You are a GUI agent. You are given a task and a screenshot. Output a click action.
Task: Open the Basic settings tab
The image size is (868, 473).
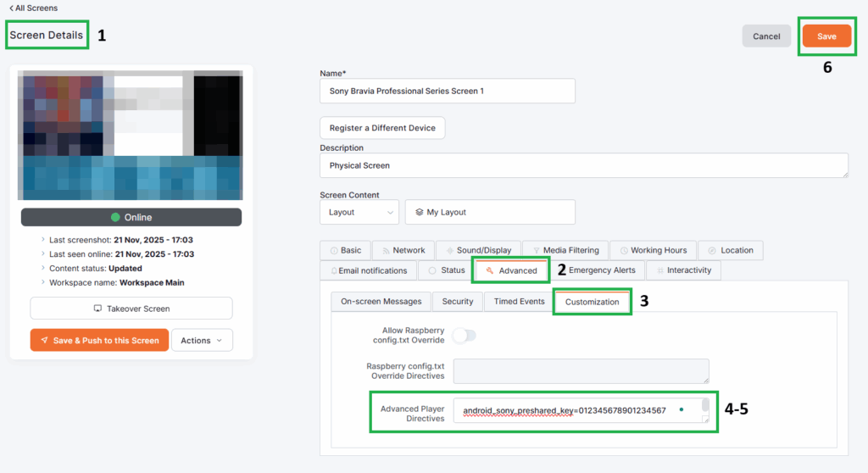345,250
